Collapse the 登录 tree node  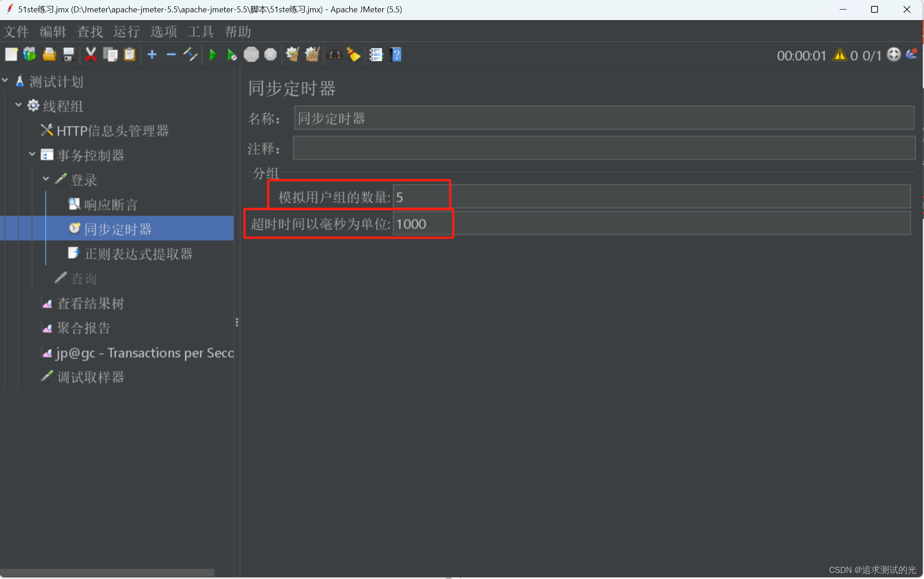tap(46, 179)
